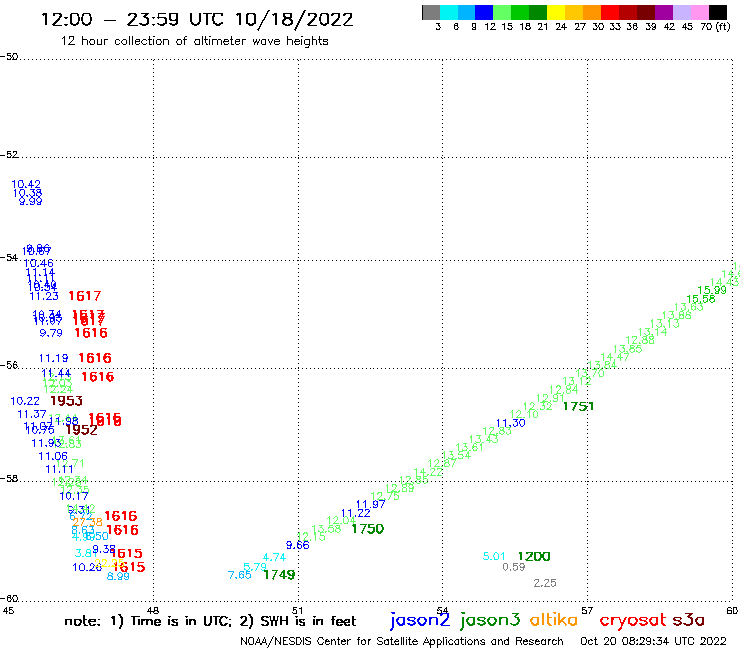The image size is (740, 650).
Task: Click the jason3 time label 1750
Action: click(368, 529)
